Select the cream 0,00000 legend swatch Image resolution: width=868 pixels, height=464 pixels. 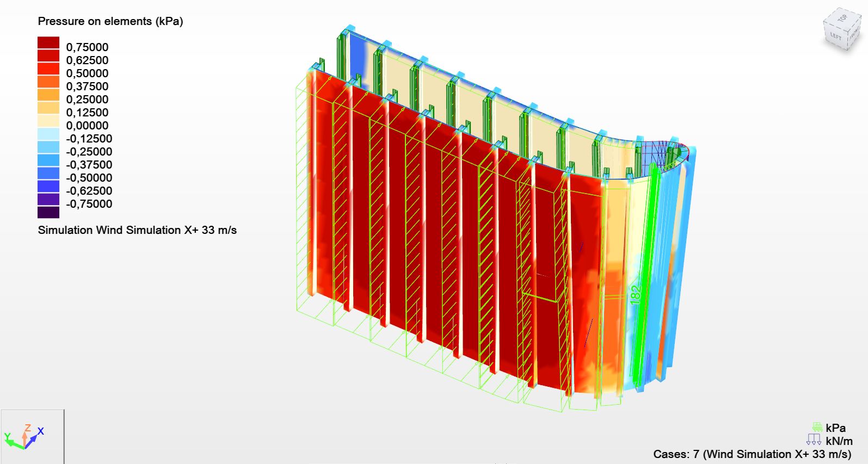point(48,121)
